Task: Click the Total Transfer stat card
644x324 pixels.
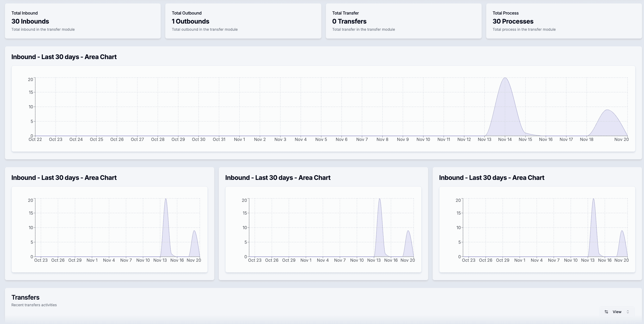Action: tap(403, 21)
